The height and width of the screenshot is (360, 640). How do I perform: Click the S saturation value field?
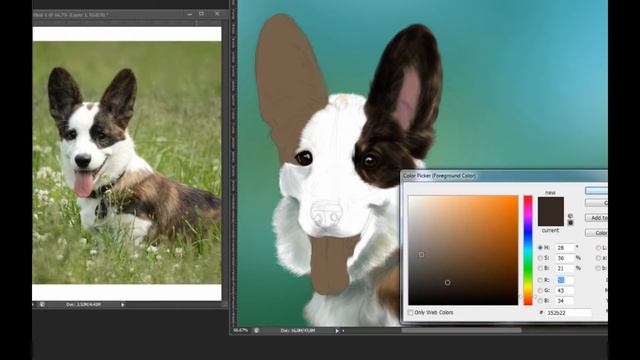pyautogui.click(x=565, y=258)
